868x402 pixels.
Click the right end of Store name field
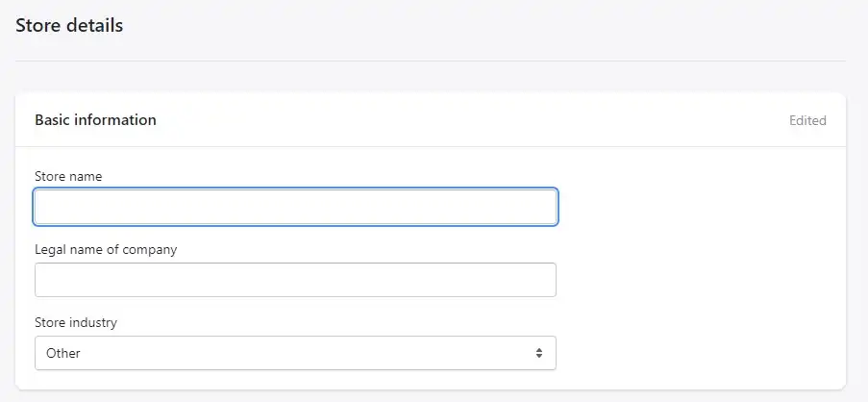[x=548, y=207]
